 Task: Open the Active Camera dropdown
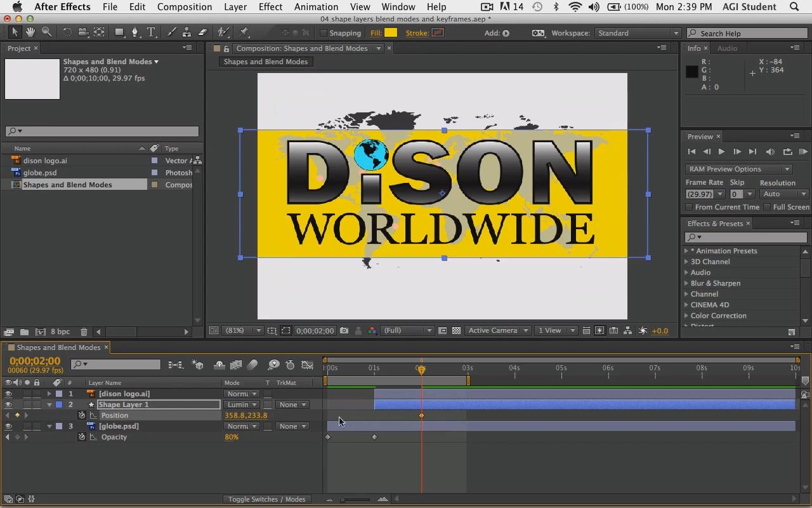498,330
